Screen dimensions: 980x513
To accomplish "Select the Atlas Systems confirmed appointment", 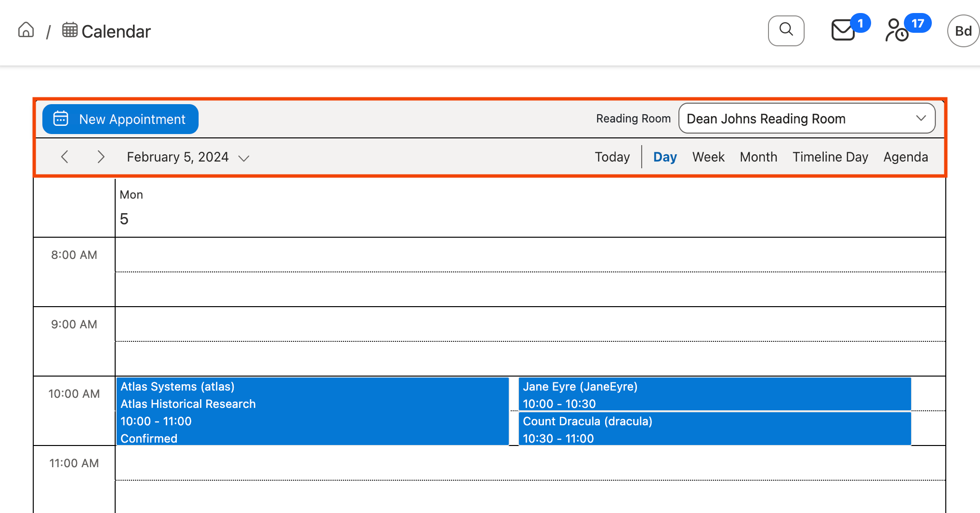I will pos(312,412).
